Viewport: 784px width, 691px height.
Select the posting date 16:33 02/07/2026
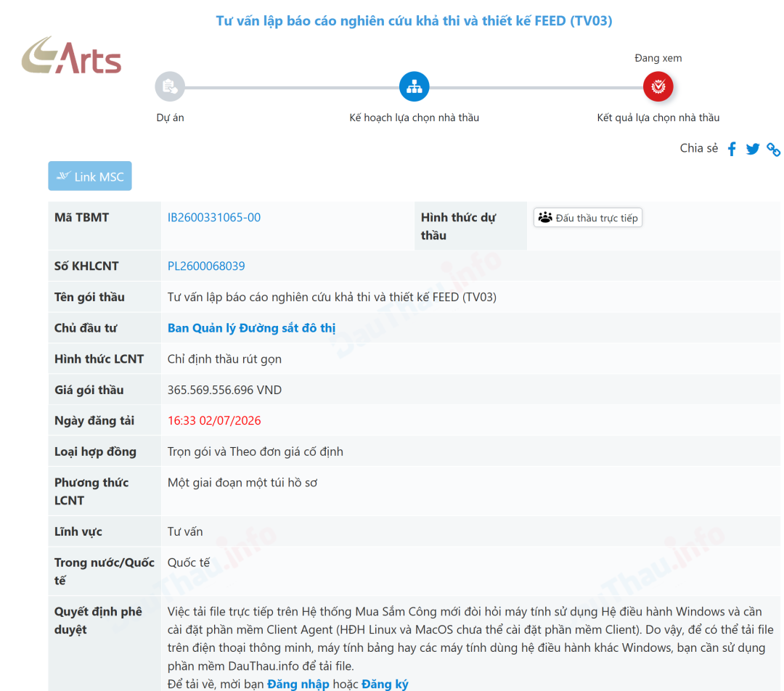tap(214, 420)
